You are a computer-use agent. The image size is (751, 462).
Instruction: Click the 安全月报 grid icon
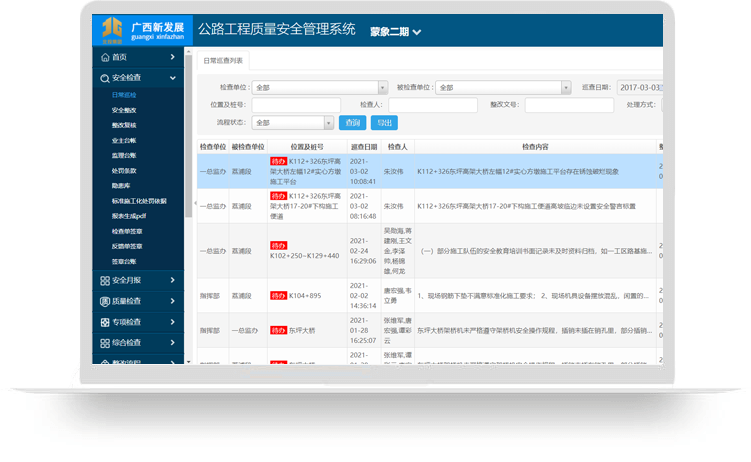(105, 281)
